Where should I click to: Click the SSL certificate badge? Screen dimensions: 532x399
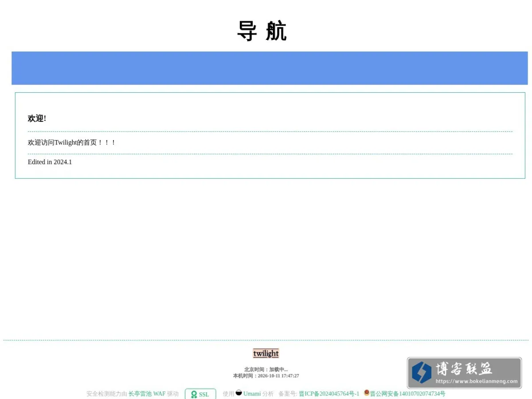point(200,394)
